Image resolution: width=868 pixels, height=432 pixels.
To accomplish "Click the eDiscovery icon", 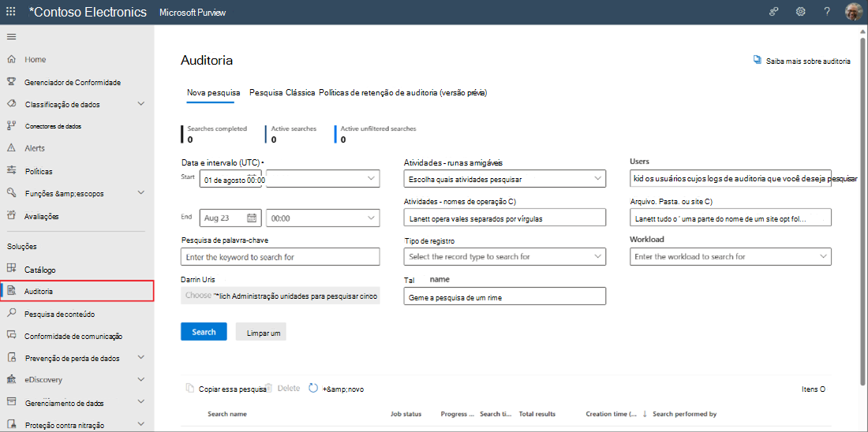I will click(11, 380).
